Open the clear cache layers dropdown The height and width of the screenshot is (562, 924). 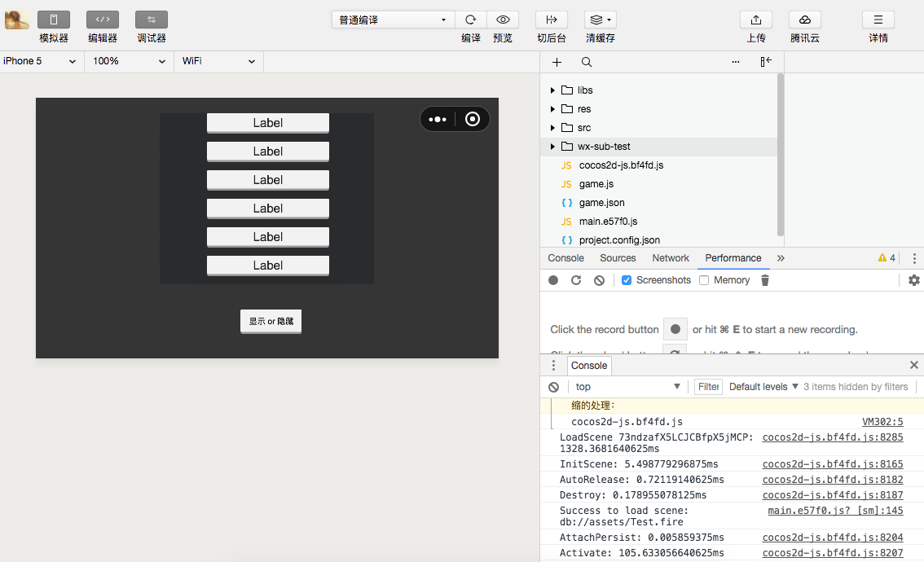point(601,20)
